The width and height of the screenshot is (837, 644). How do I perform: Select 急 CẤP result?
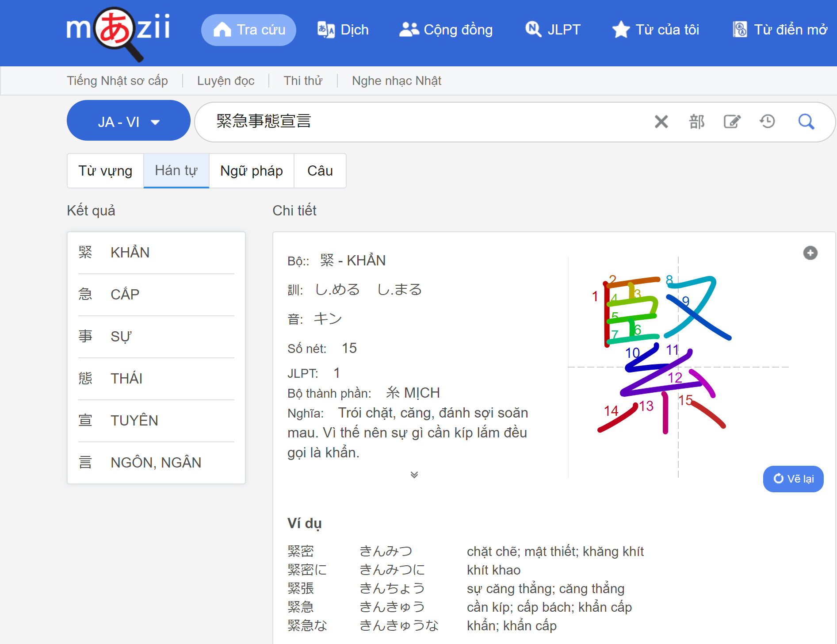pyautogui.click(x=156, y=295)
